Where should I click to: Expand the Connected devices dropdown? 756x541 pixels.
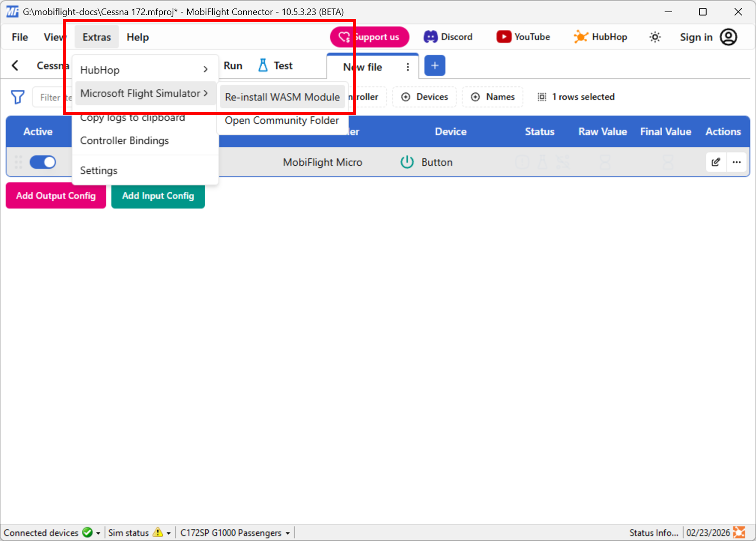click(x=98, y=533)
